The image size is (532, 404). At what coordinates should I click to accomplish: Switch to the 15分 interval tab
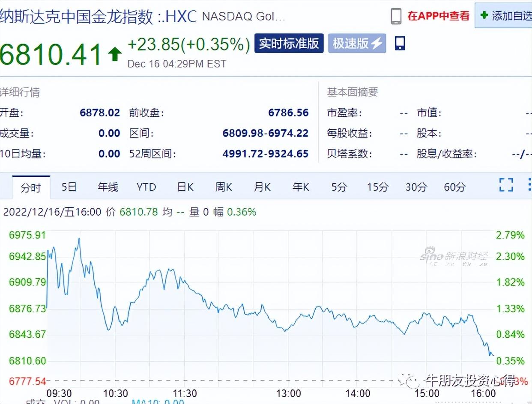click(378, 187)
